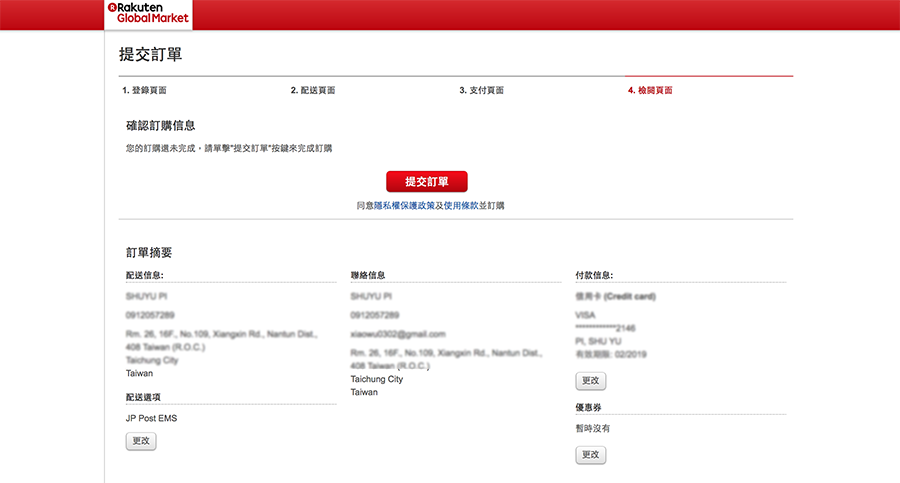Select step 4 檢閱頁面
This screenshot has height=483, width=900.
pyautogui.click(x=650, y=90)
